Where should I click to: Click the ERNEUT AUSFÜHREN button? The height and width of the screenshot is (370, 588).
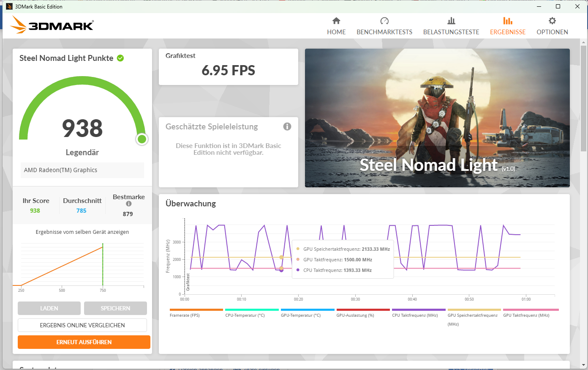coord(84,342)
